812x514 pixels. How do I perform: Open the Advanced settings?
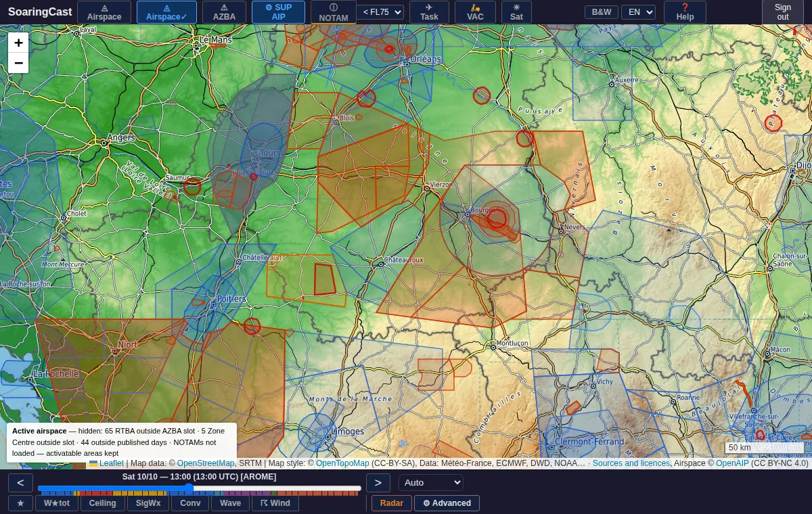tap(447, 503)
